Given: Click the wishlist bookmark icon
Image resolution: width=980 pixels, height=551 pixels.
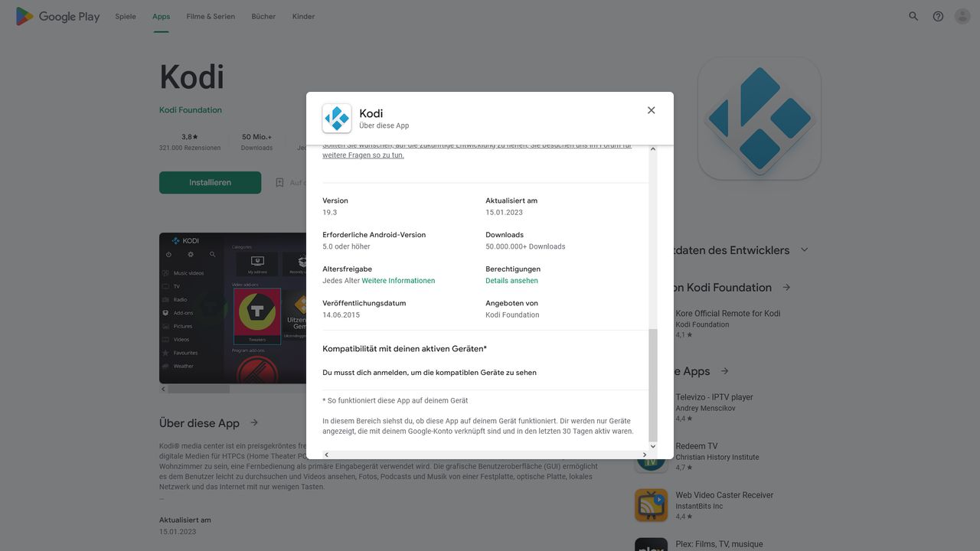Looking at the screenshot, I should coord(279,183).
